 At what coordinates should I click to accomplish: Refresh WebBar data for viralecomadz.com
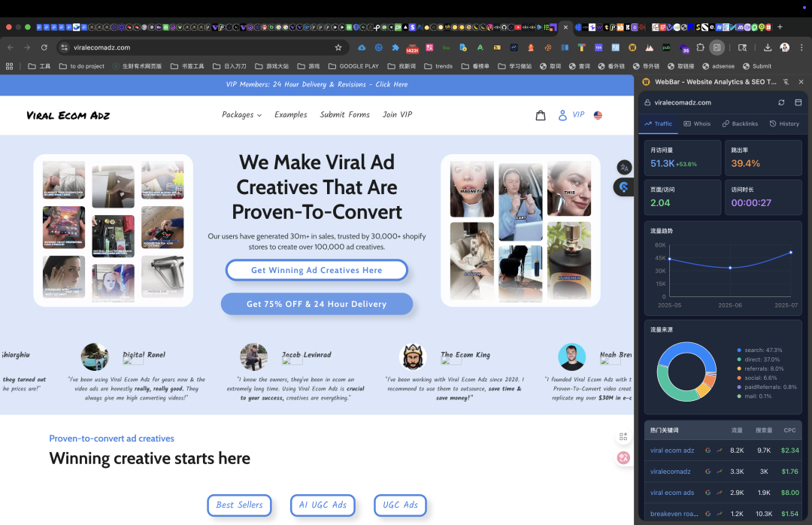pos(781,102)
